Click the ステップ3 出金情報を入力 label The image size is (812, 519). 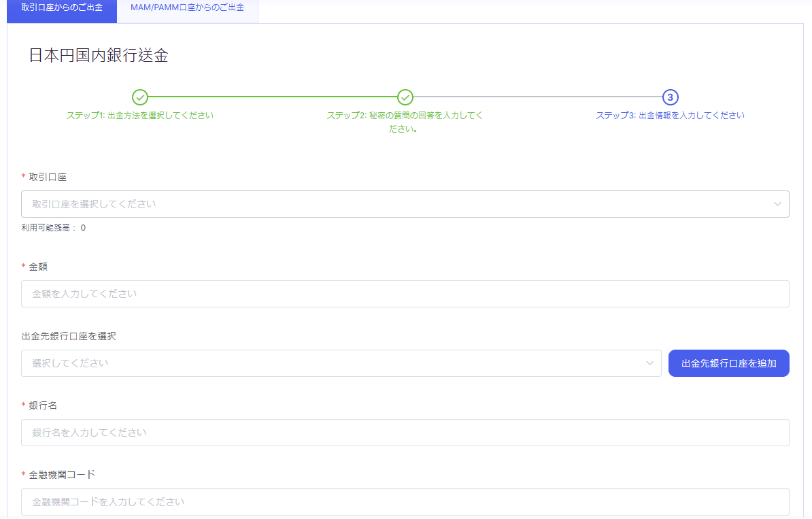670,116
